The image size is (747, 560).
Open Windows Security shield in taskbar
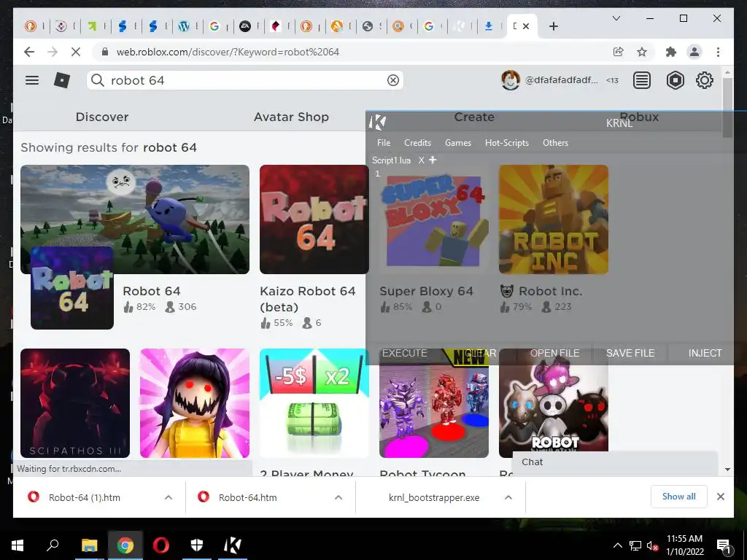pyautogui.click(x=197, y=545)
